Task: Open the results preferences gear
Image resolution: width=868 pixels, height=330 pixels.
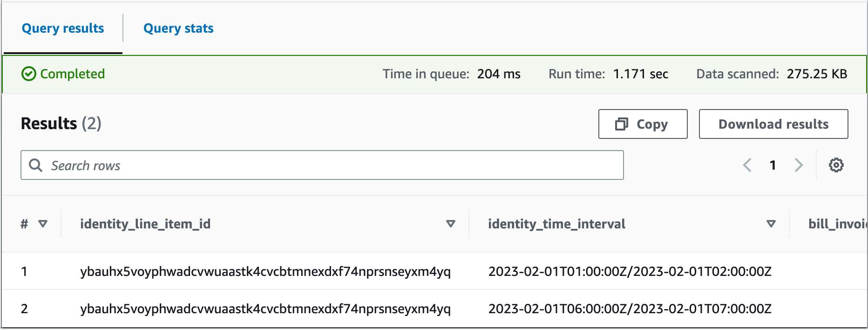Action: (836, 165)
